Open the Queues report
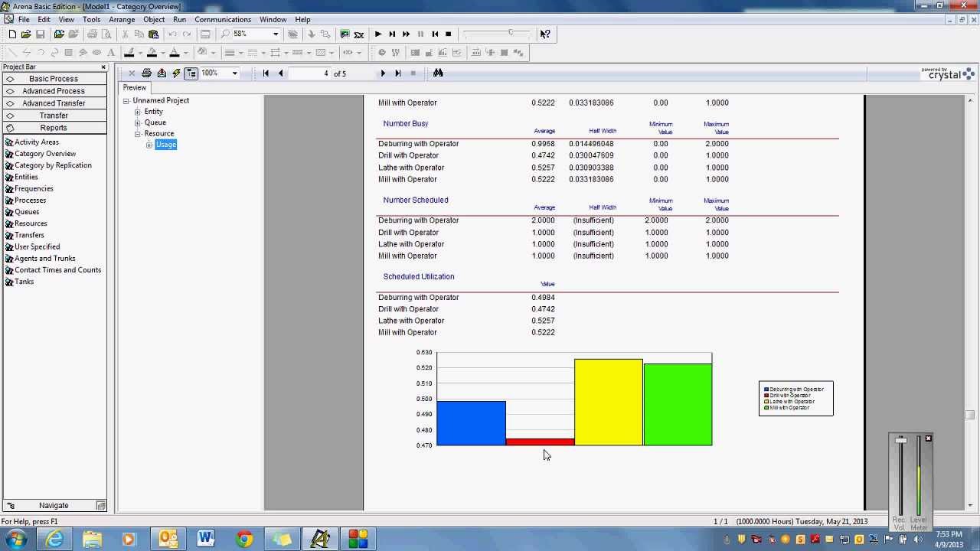The image size is (980, 551). click(22, 212)
